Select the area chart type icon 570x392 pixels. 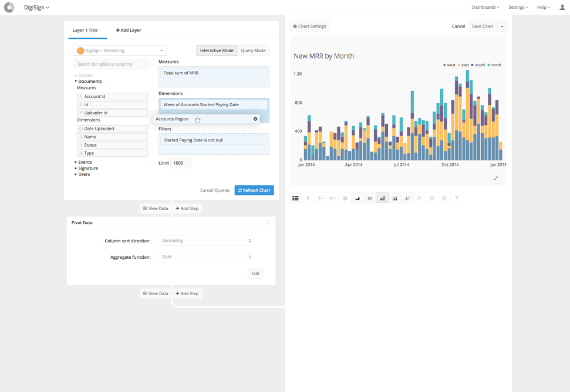pos(357,198)
